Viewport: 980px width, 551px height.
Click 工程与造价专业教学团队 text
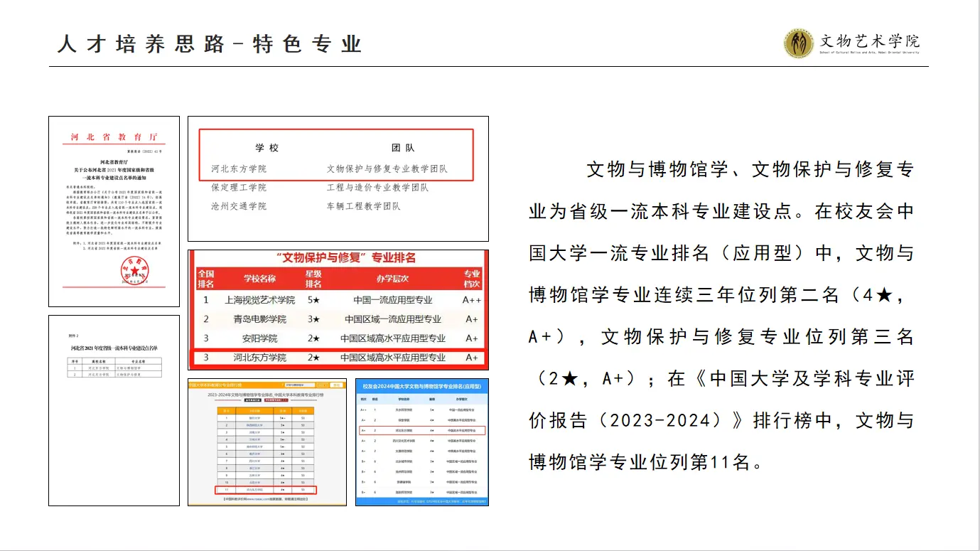click(377, 188)
